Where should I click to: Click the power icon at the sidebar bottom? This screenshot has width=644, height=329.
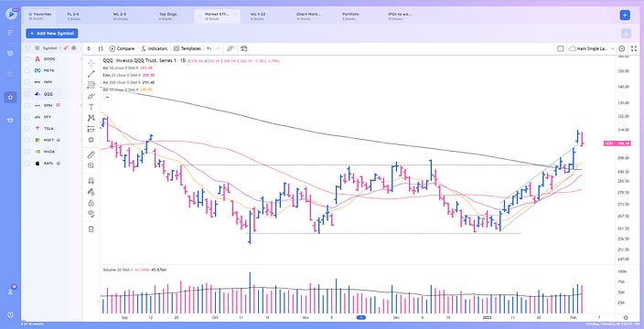[10, 314]
